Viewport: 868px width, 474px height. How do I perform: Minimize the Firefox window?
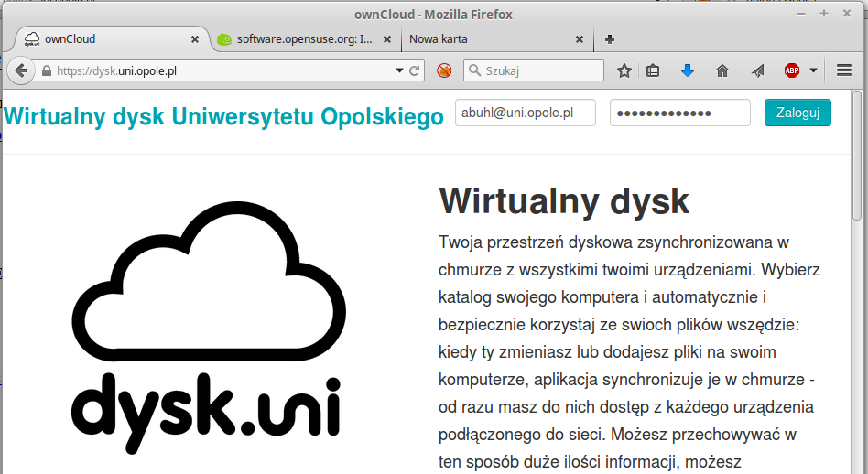click(x=801, y=14)
